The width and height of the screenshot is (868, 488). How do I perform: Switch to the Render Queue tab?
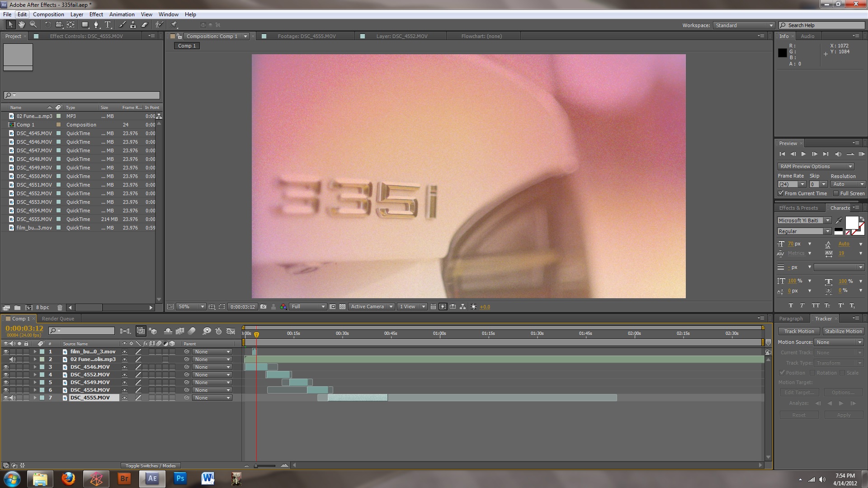coord(58,319)
